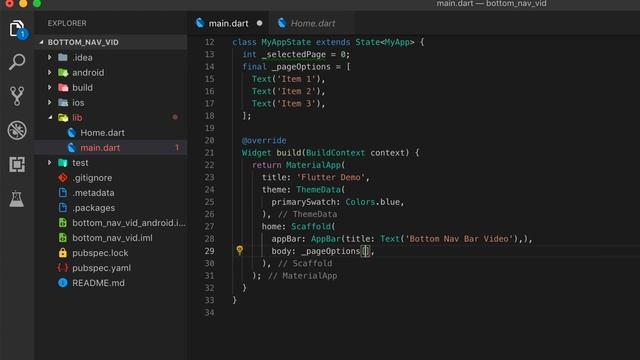Click the error count badge next to main.dart
Image resolution: width=640 pixels, height=360 pixels.
click(177, 148)
